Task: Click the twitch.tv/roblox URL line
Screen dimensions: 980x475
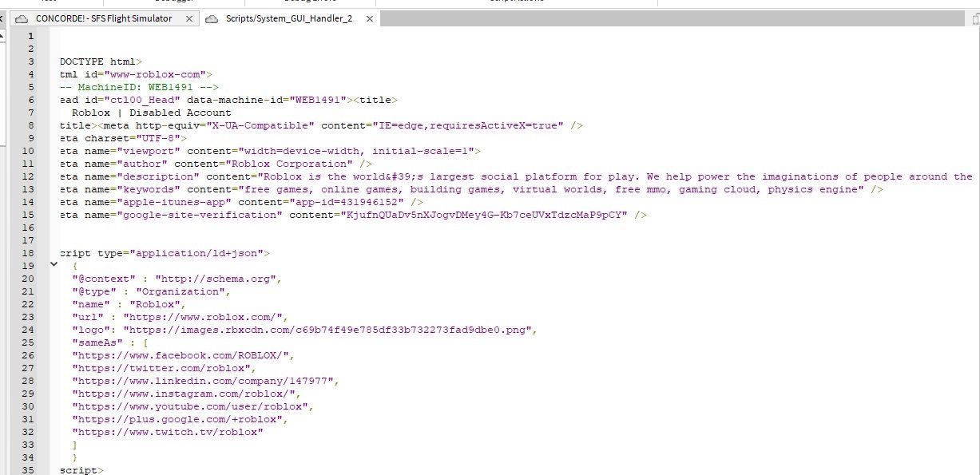Action: (x=168, y=432)
